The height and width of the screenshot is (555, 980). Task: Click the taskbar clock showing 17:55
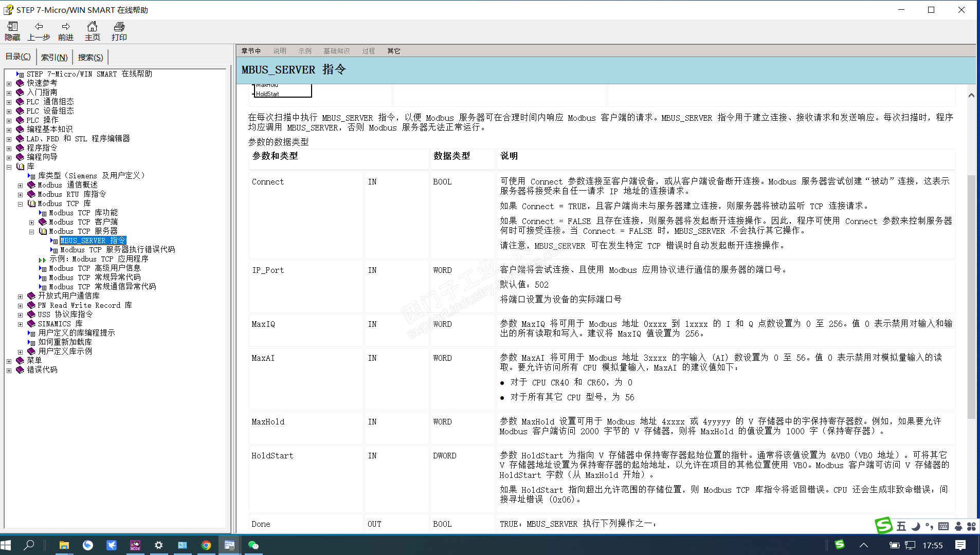tap(932, 545)
